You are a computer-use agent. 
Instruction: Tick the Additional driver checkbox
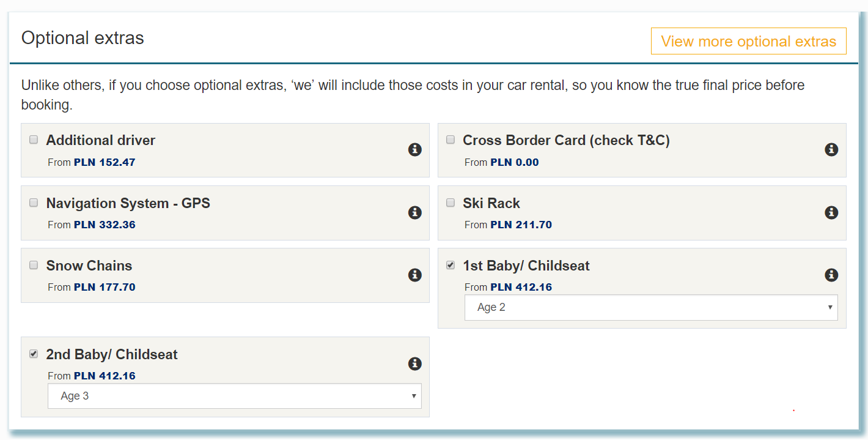click(34, 140)
